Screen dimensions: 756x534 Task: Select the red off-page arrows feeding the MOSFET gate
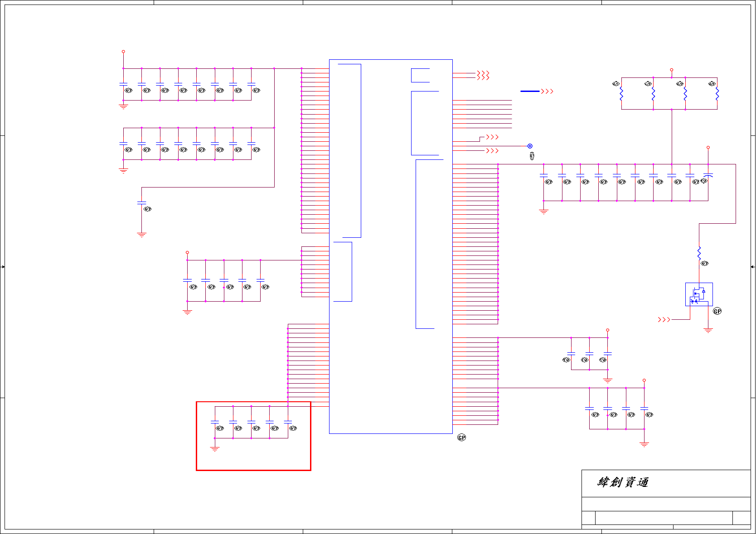(664, 319)
